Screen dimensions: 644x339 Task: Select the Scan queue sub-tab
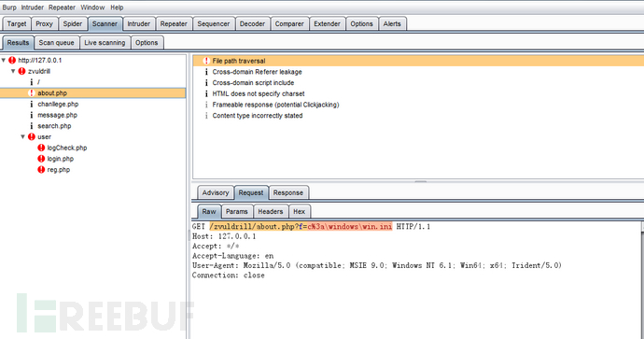[x=56, y=43]
